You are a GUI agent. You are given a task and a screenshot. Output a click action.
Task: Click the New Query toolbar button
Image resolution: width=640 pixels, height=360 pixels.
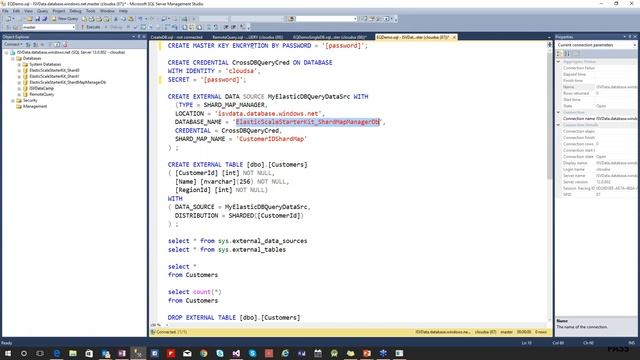[x=65, y=19]
